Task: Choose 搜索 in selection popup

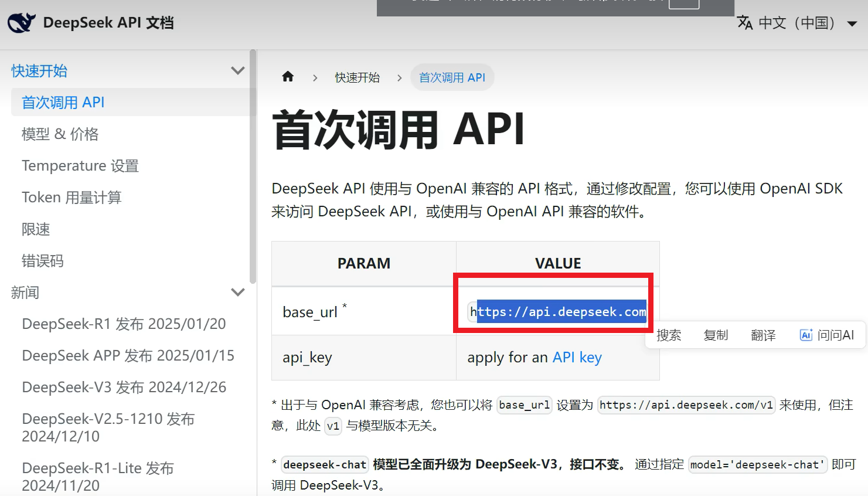Action: tap(669, 335)
